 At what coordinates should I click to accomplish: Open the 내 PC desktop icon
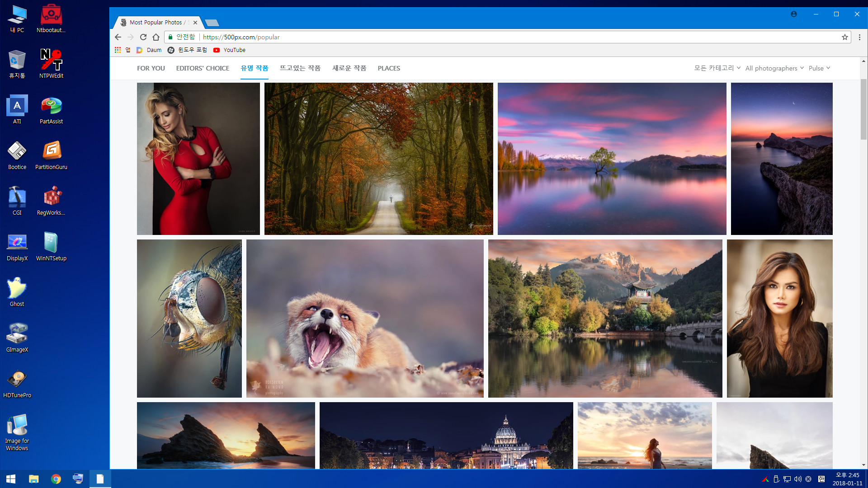click(17, 19)
